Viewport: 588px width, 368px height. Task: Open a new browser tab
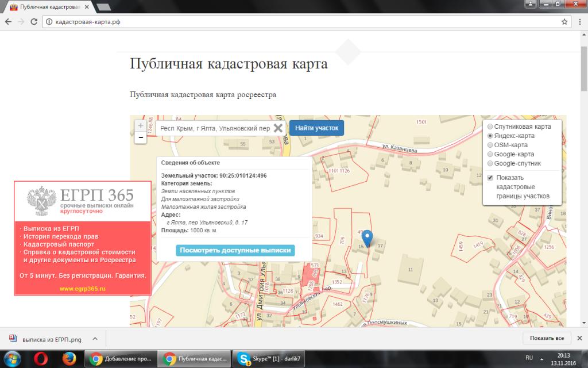tap(103, 7)
